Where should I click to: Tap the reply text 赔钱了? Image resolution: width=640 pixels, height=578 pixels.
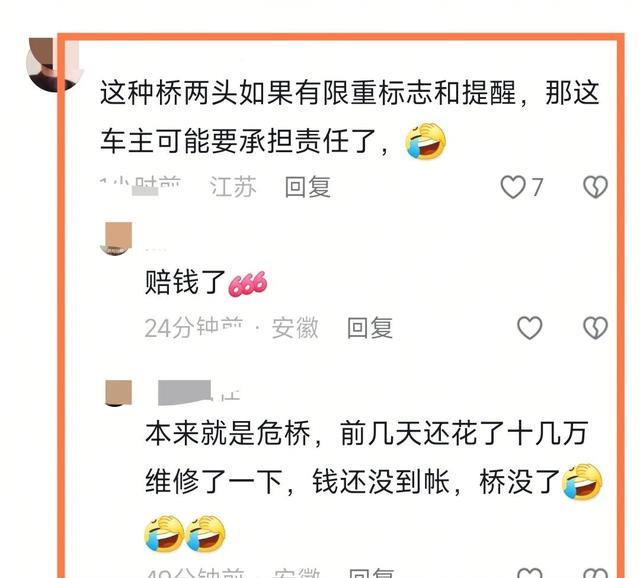click(185, 282)
